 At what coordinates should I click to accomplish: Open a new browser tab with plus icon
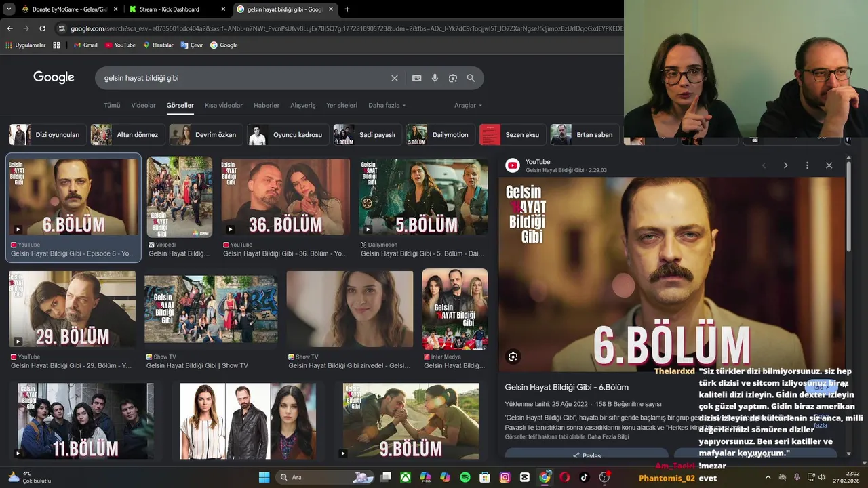tap(347, 9)
